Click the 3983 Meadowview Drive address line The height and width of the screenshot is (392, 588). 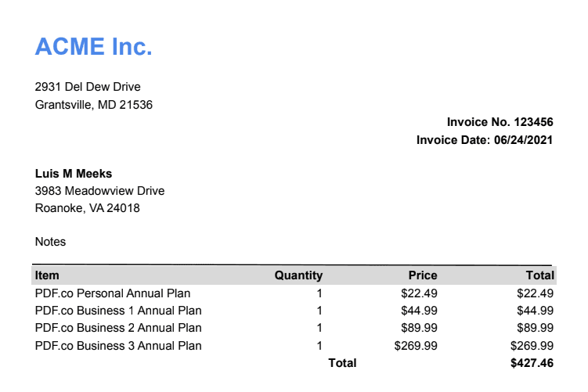[x=99, y=191]
